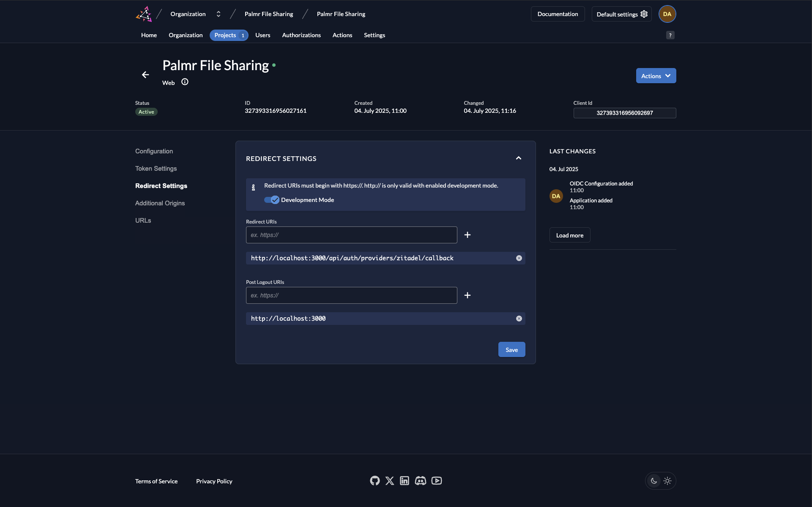Click 'Application added' change entry
Screen dimensions: 812x507
click(x=591, y=200)
